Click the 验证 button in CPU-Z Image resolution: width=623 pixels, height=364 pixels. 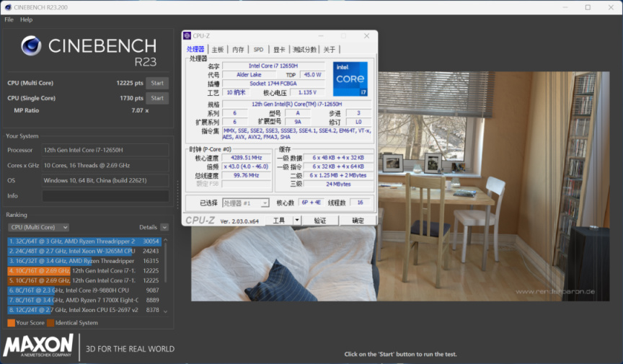pos(320,221)
